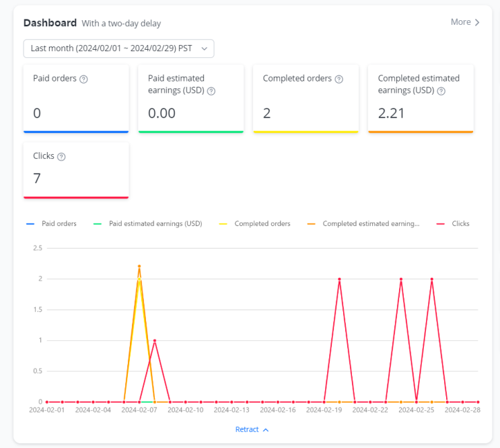Click the Clicks help question icon
The height and width of the screenshot is (448, 500).
click(61, 157)
